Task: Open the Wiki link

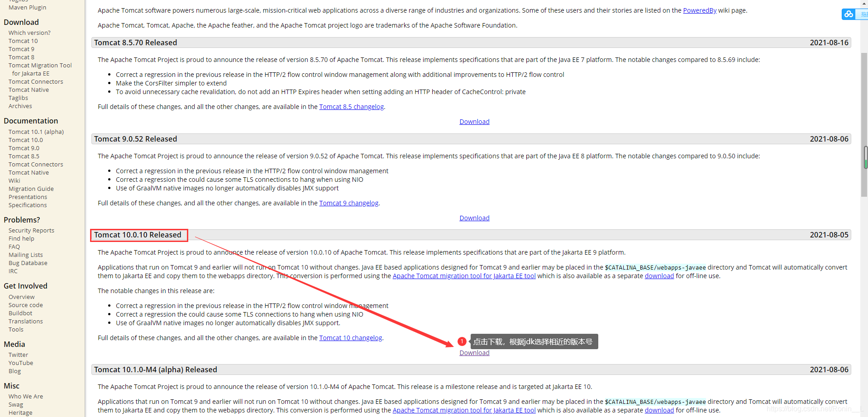Action: point(14,180)
